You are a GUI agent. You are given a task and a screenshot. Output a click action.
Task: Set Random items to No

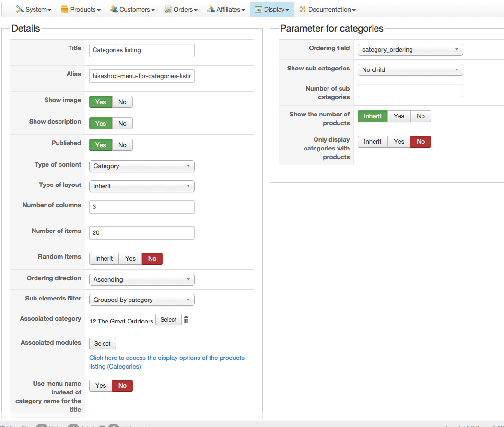point(152,259)
